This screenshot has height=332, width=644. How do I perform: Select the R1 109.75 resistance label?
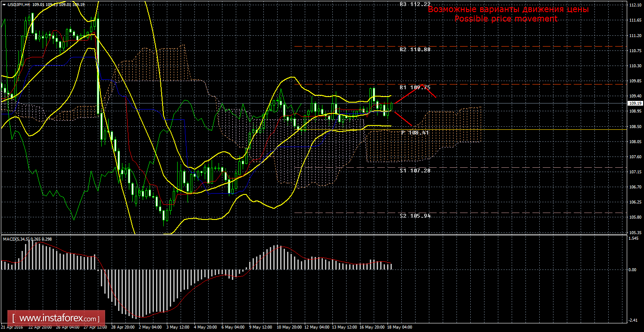pos(415,87)
